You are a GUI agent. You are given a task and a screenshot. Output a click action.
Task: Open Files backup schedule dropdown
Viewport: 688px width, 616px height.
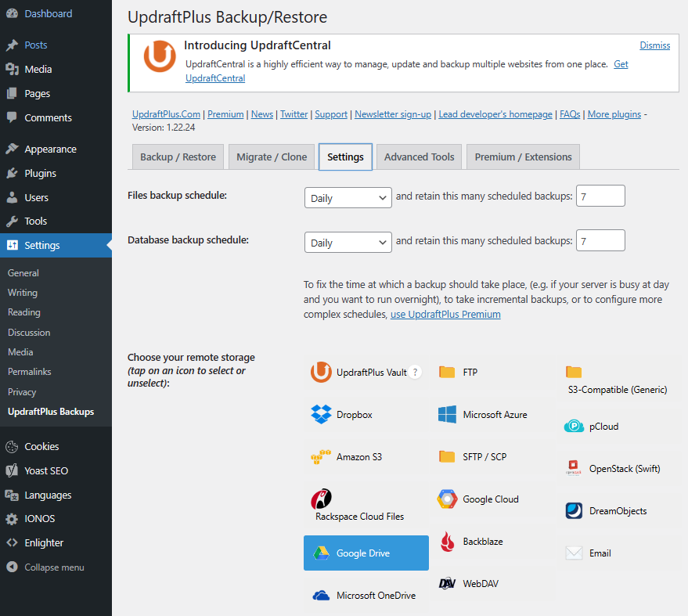(348, 198)
